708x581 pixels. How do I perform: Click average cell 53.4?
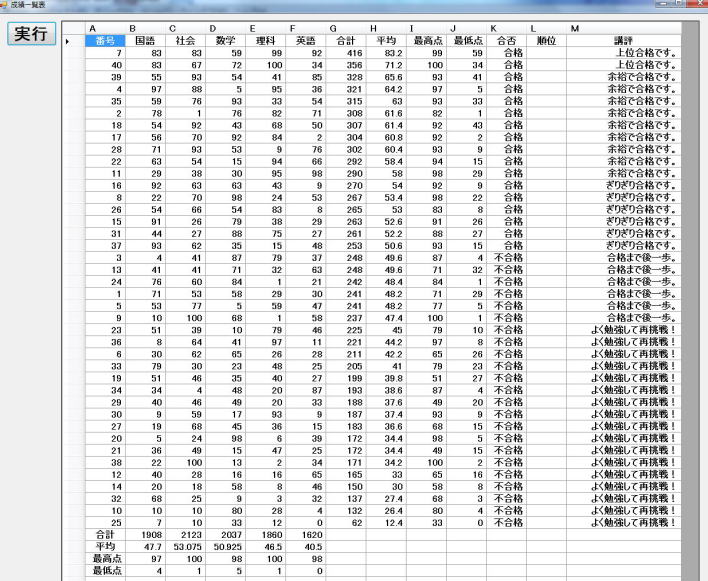386,198
